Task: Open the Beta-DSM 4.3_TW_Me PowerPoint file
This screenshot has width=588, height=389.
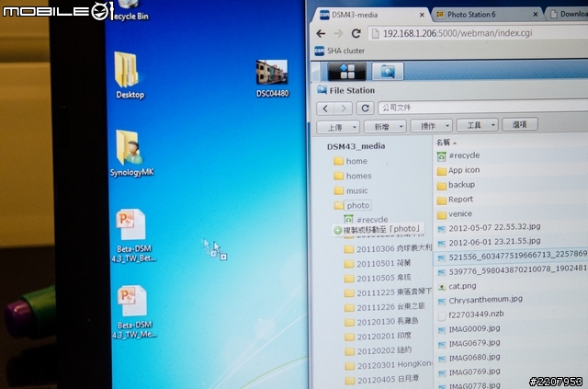Action: tap(134, 312)
